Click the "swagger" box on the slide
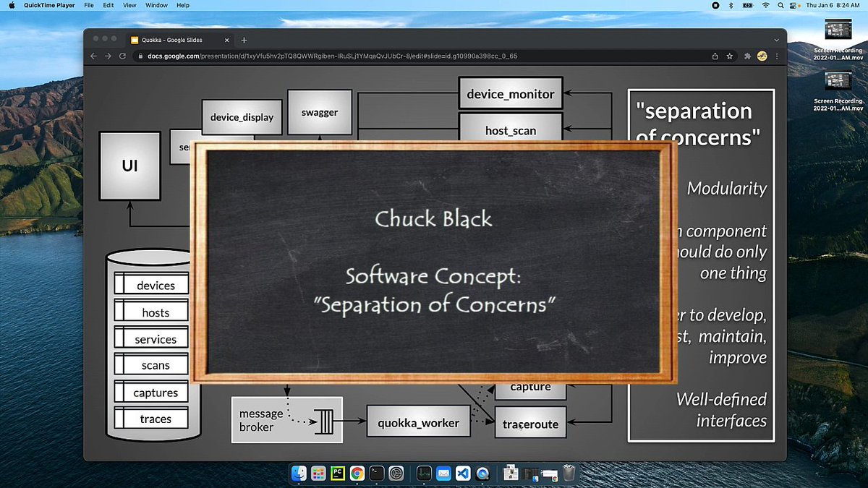Image resolution: width=868 pixels, height=488 pixels. 320,112
